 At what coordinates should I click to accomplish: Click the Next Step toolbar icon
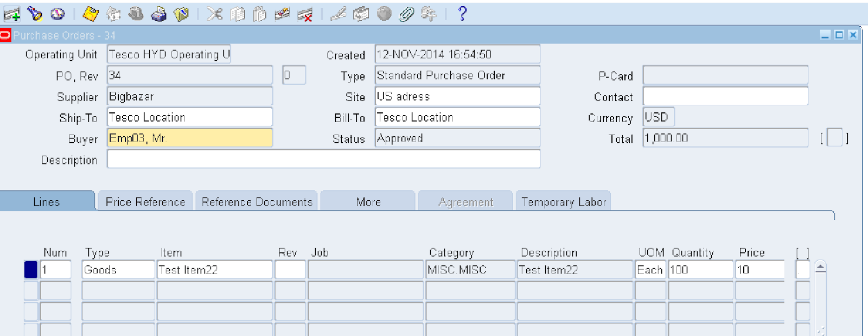pyautogui.click(x=113, y=14)
